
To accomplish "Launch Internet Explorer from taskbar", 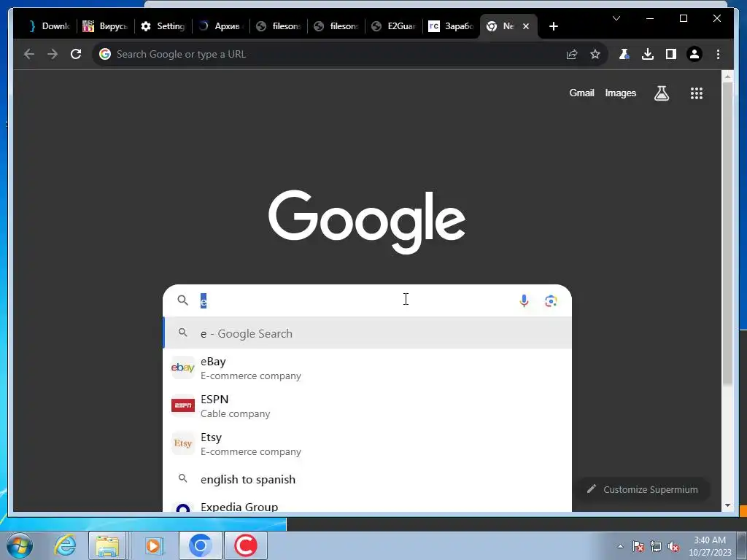I will [64, 545].
